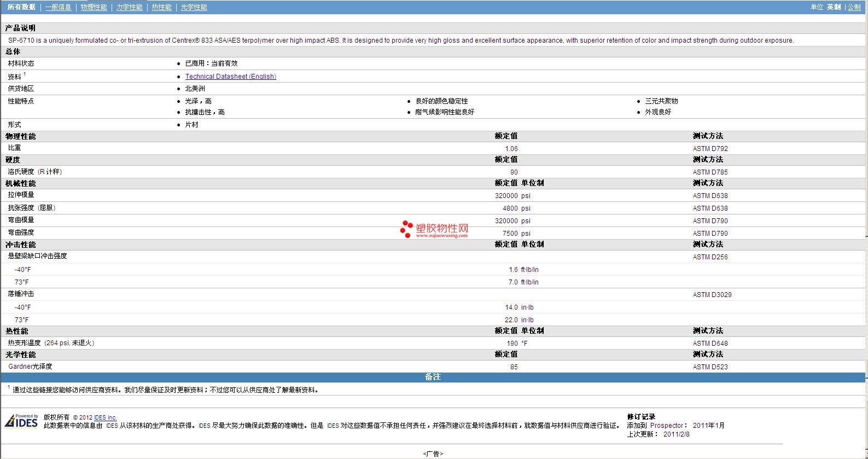Click the 抗张强度 value 4800
Image resolution: width=868 pixels, height=459 pixels.
tap(510, 208)
